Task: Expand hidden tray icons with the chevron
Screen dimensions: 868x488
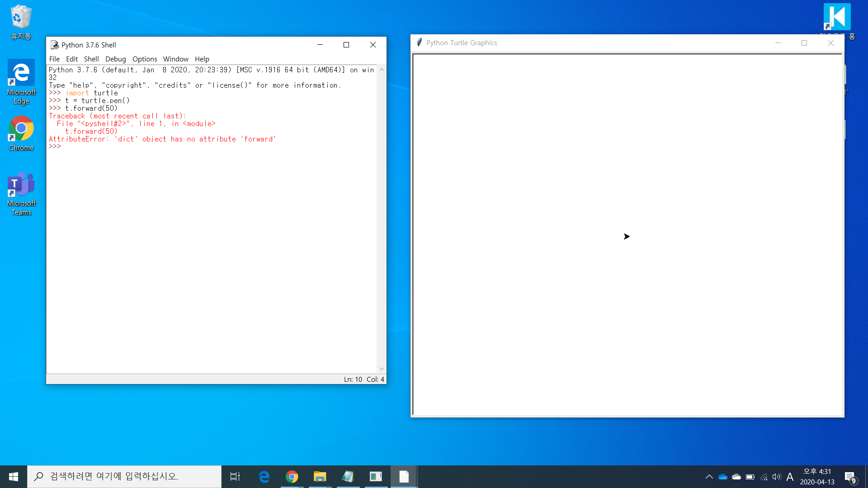Action: (709, 476)
